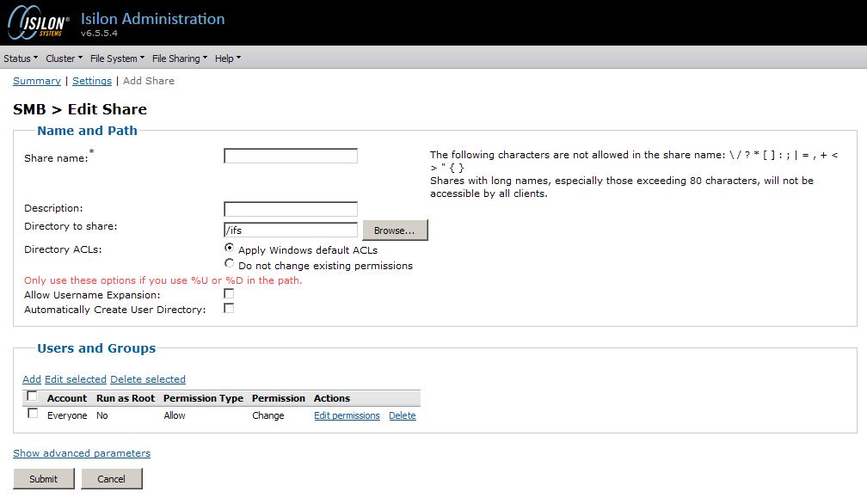Check the Everyone account row checkbox
The height and width of the screenshot is (504, 867).
33,414
